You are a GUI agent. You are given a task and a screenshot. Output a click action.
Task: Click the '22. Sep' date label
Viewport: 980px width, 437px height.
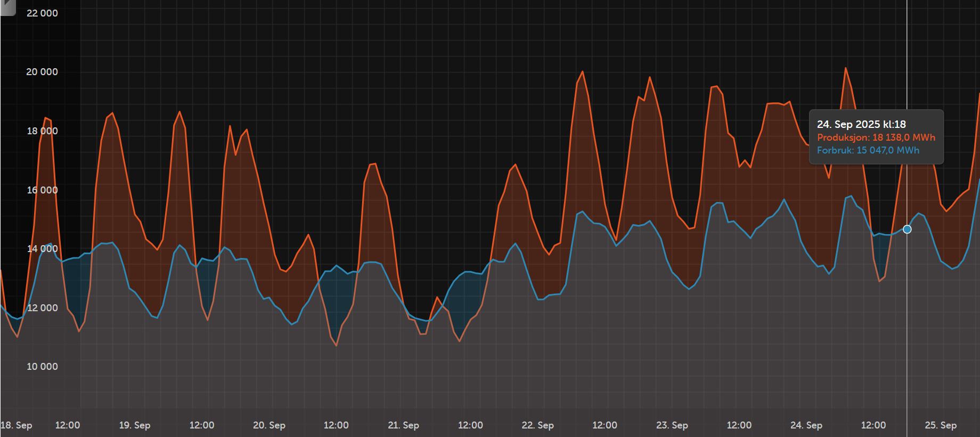(x=538, y=425)
